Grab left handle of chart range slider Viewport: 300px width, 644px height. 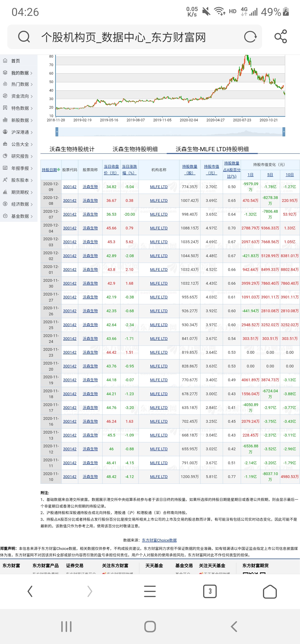tap(57, 132)
